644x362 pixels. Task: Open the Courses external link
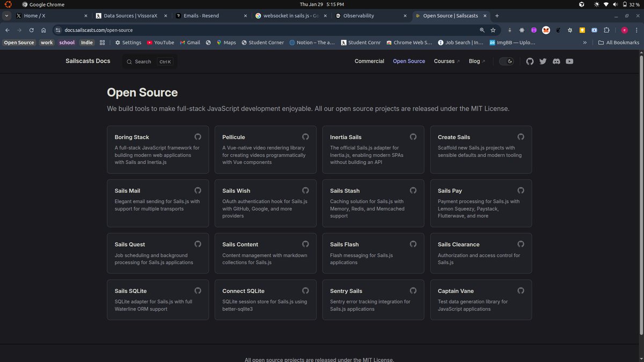(447, 61)
